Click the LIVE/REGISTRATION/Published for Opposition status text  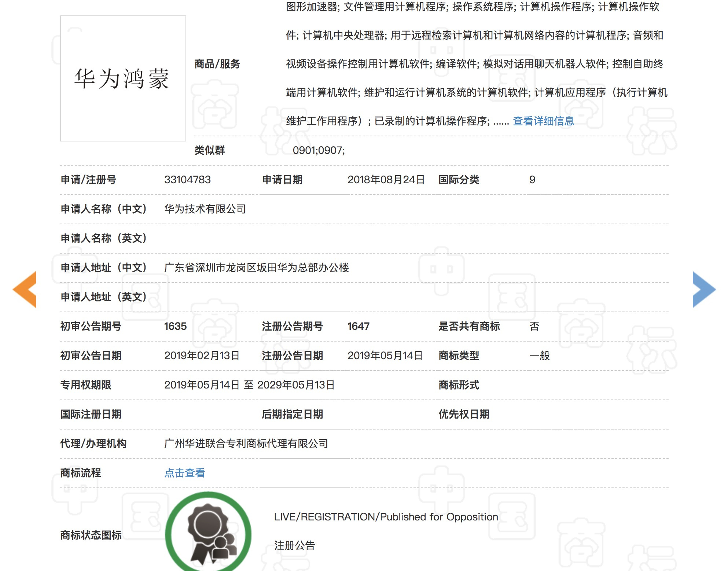(385, 517)
